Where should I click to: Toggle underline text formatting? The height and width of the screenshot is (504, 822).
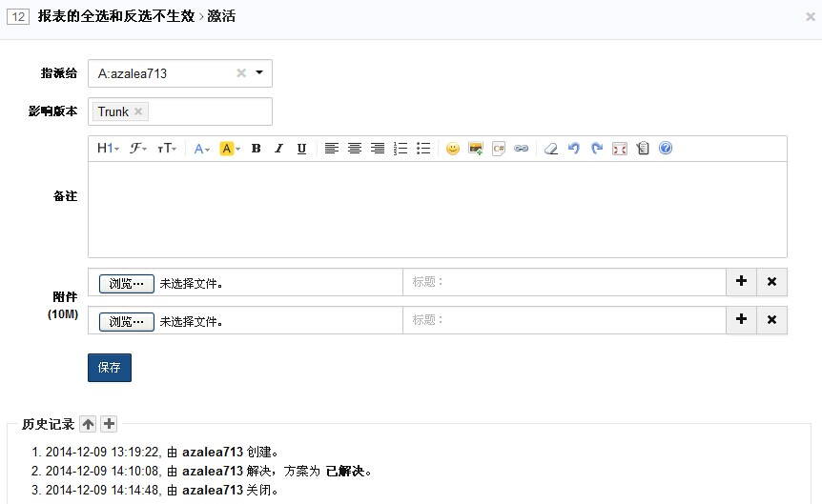[301, 149]
